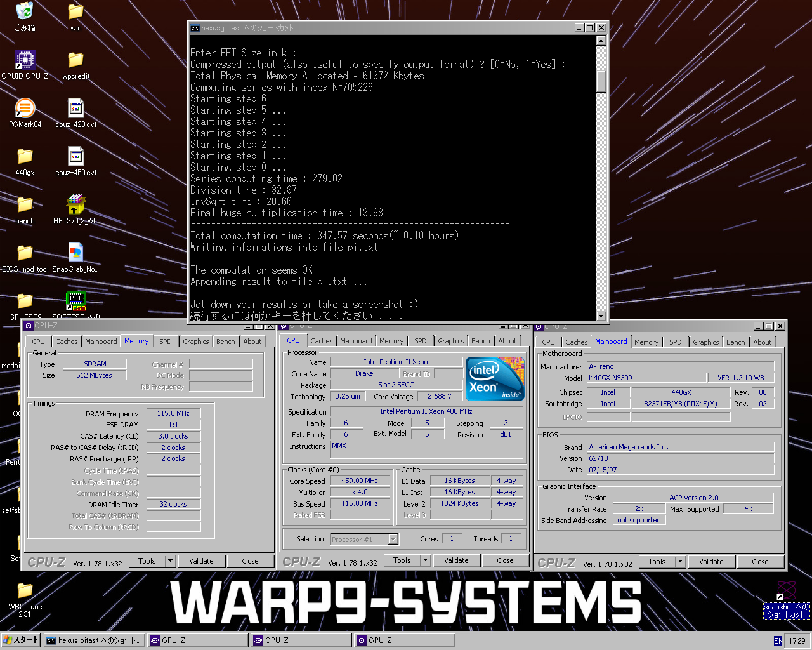Open the wpcredit folder icon
The width and height of the screenshot is (812, 650).
coord(75,59)
